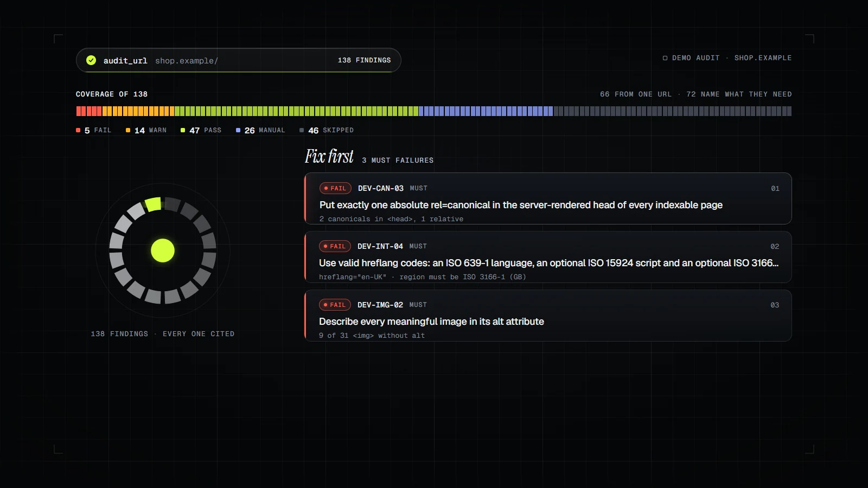Viewport: 868px width, 488px height.
Task: Click the rel=canonical finding title
Action: click(x=521, y=205)
